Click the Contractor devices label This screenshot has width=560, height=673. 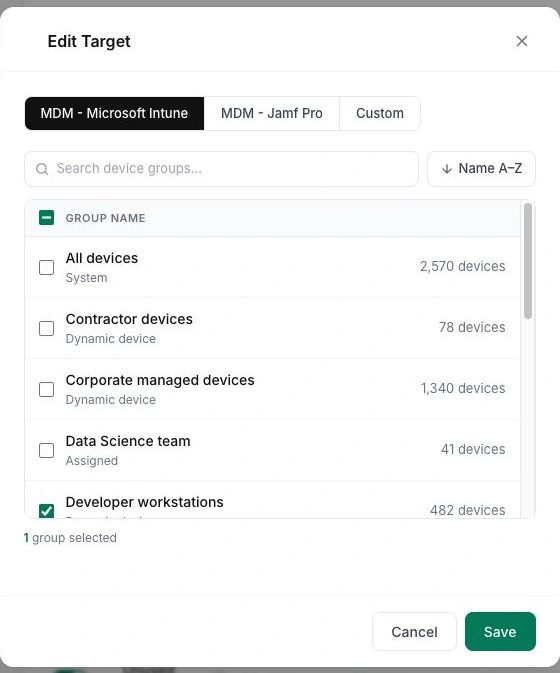pos(129,319)
